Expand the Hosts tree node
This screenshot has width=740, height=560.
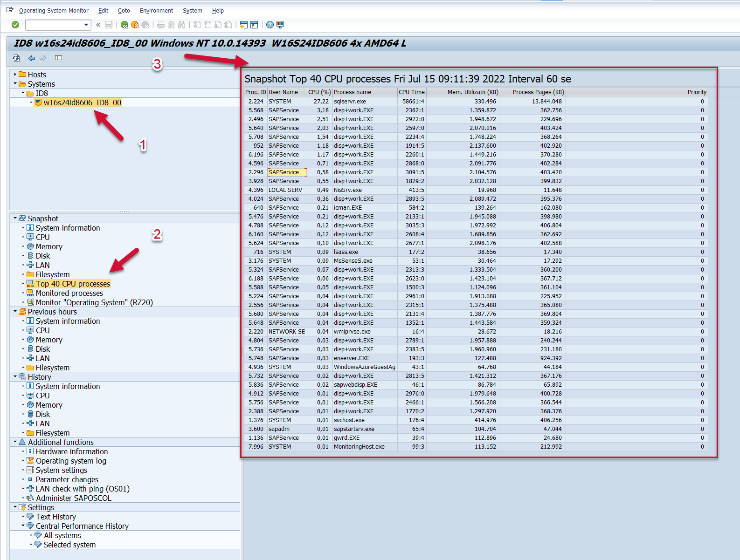point(15,75)
